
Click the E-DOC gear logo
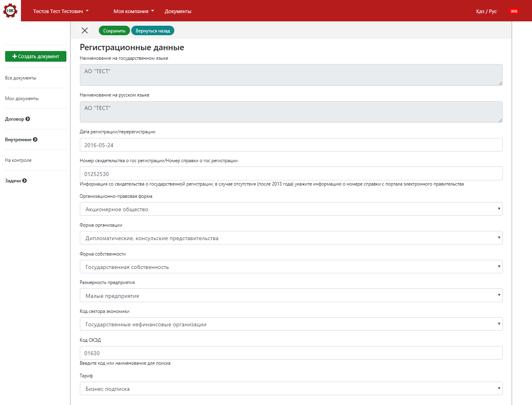pyautogui.click(x=10, y=11)
